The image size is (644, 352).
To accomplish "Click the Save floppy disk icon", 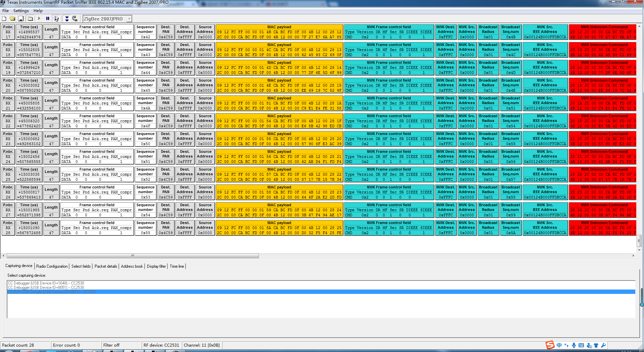I will tap(21, 19).
